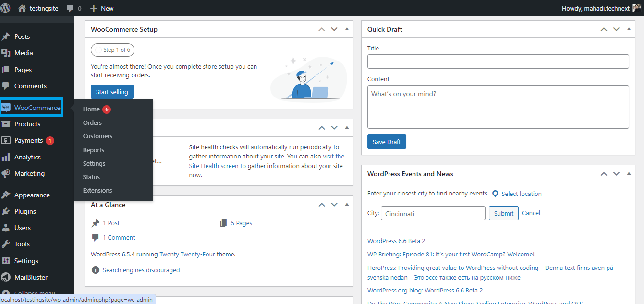Click the Payments dollar icon in sidebar
This screenshot has width=644, height=304.
[6, 140]
